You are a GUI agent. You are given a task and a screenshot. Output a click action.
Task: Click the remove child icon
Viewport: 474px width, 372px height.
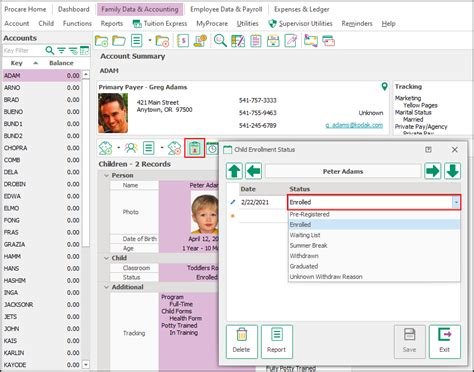[174, 148]
